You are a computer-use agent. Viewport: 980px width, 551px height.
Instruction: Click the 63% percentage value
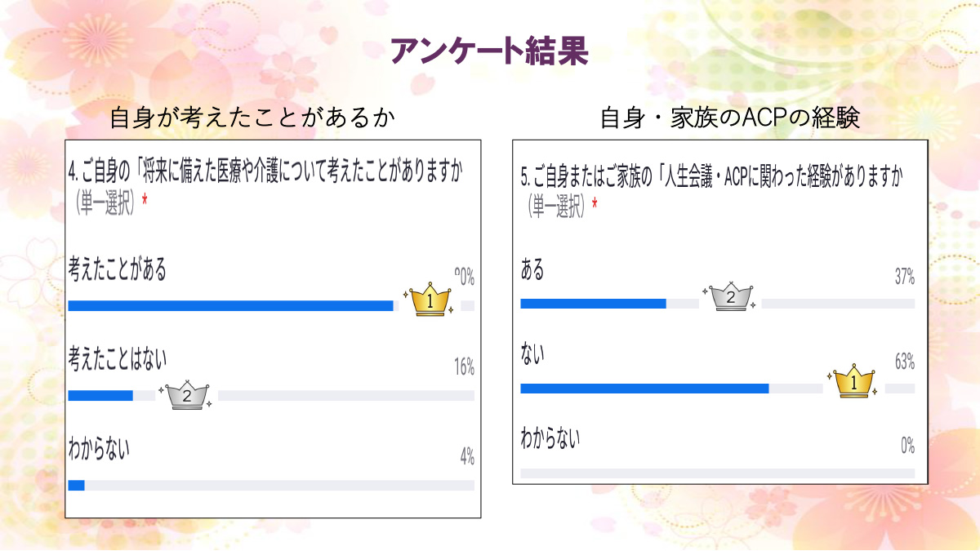[x=904, y=362]
